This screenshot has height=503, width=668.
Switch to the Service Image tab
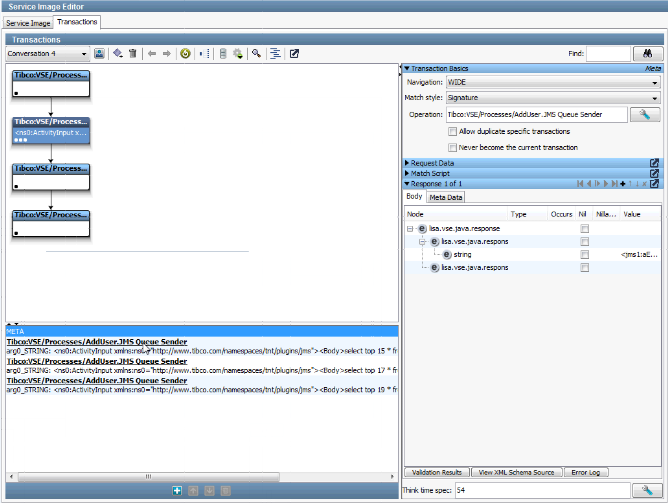(28, 21)
